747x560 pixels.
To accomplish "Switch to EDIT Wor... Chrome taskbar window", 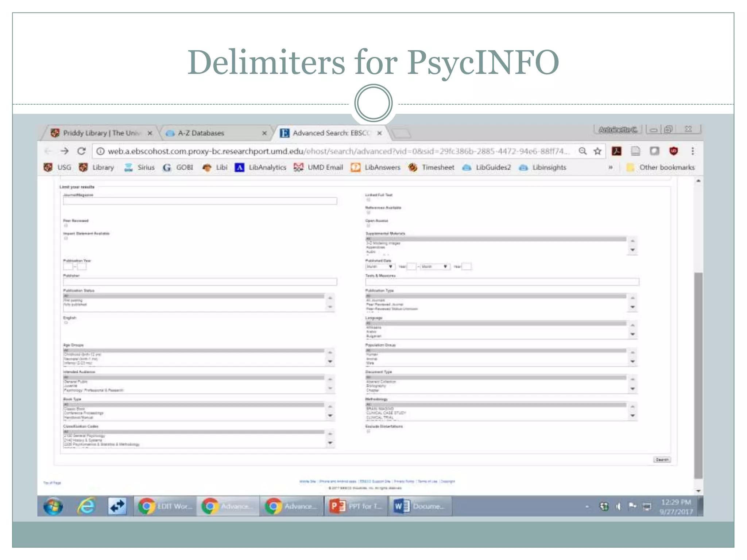I will tap(165, 506).
